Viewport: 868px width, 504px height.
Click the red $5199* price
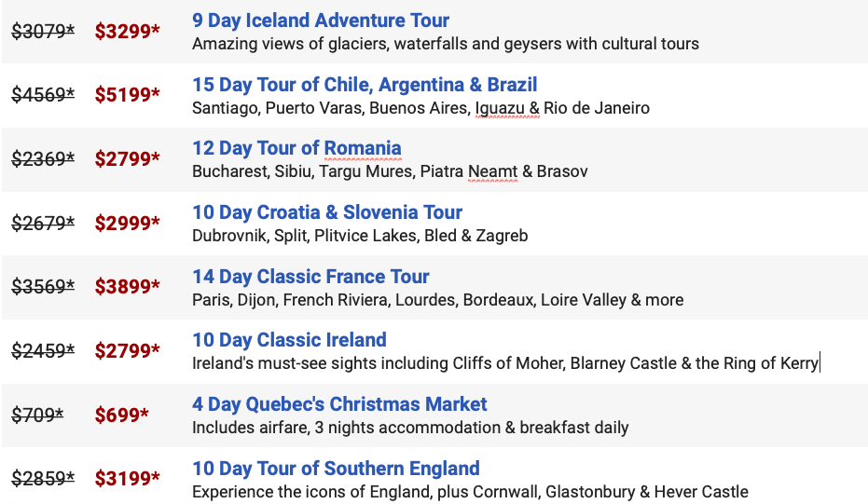coord(128,95)
